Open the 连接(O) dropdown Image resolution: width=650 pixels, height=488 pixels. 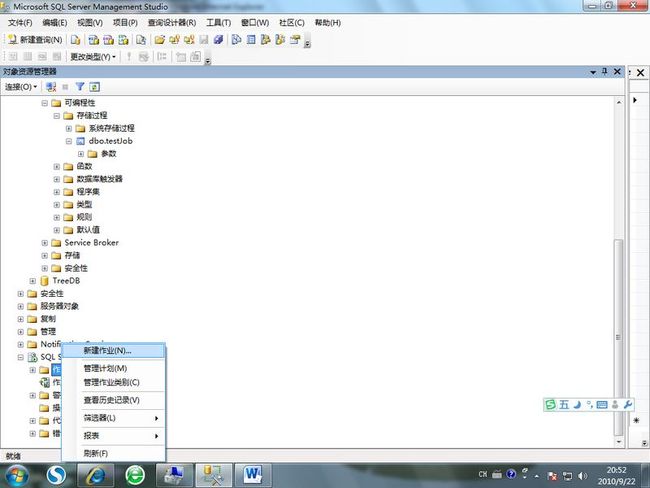click(21, 87)
